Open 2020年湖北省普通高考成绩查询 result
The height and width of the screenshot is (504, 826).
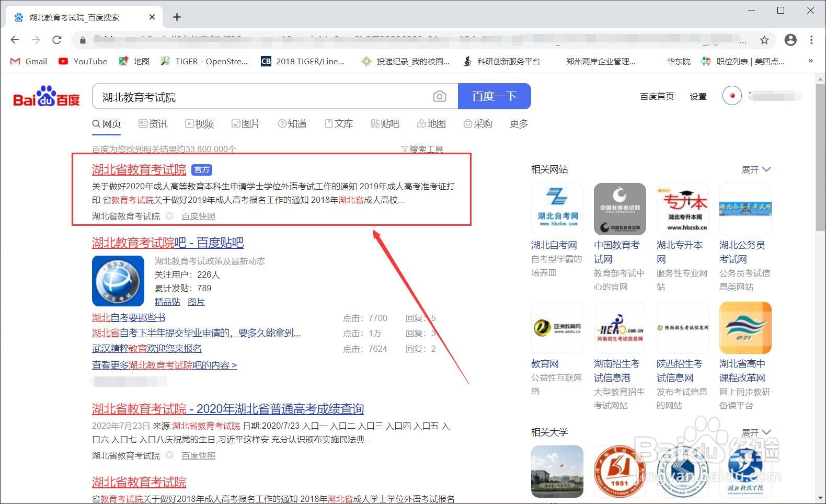point(228,408)
